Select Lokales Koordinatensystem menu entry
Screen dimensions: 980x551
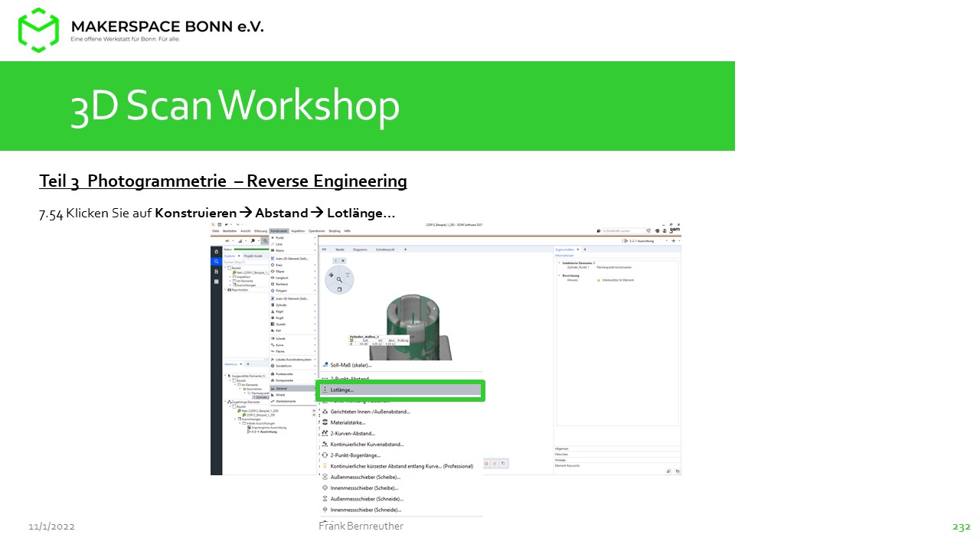293,360
